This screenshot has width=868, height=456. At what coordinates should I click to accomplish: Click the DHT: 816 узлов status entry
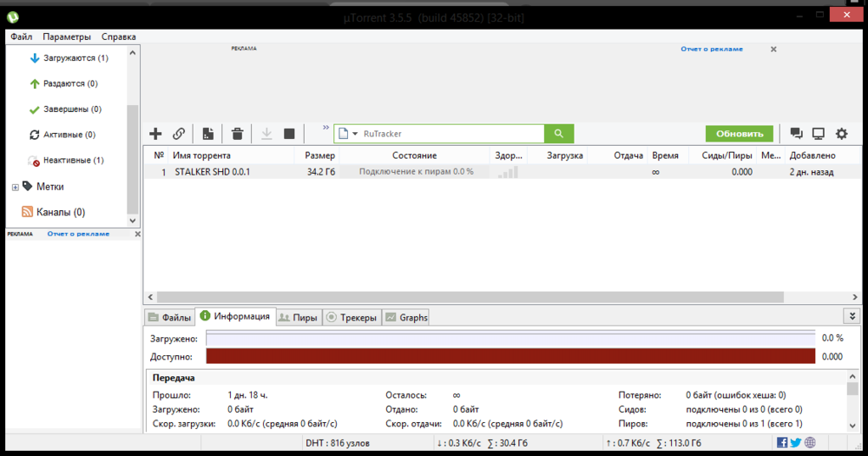(x=337, y=443)
